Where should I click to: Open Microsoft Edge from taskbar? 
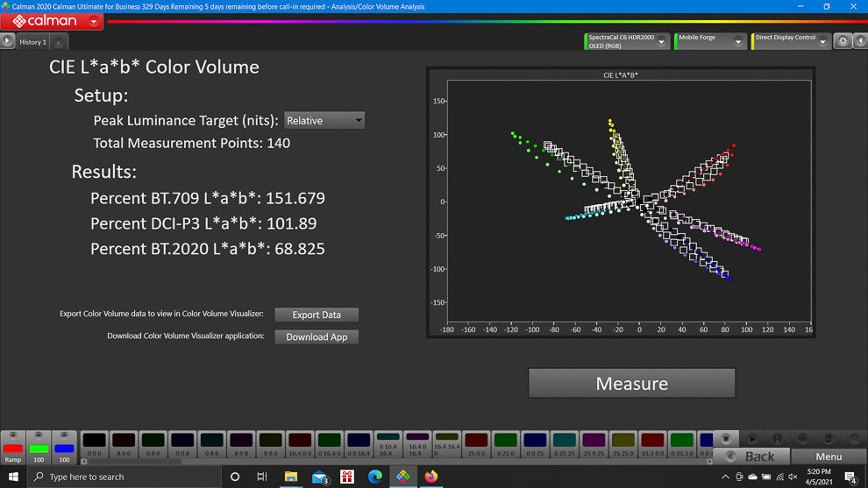pos(374,477)
